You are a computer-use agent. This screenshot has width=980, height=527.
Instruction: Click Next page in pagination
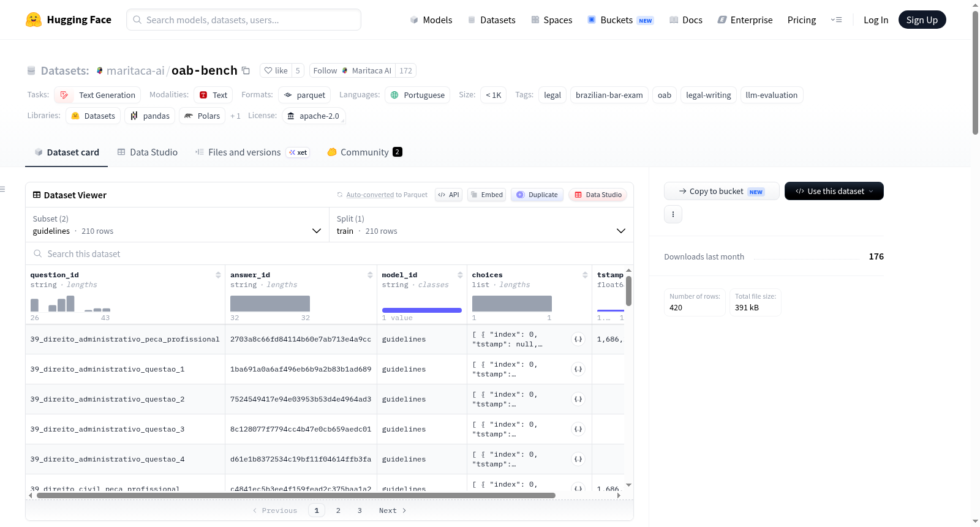coord(393,510)
